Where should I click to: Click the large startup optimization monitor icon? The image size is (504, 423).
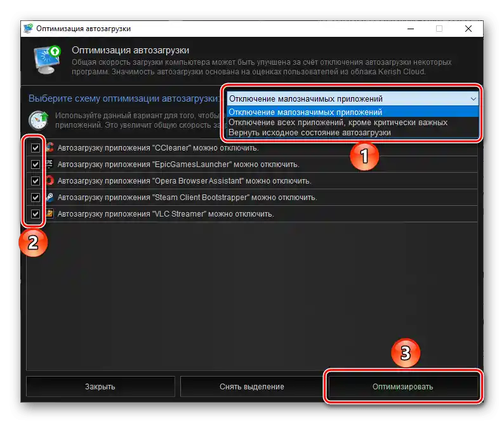(48, 60)
